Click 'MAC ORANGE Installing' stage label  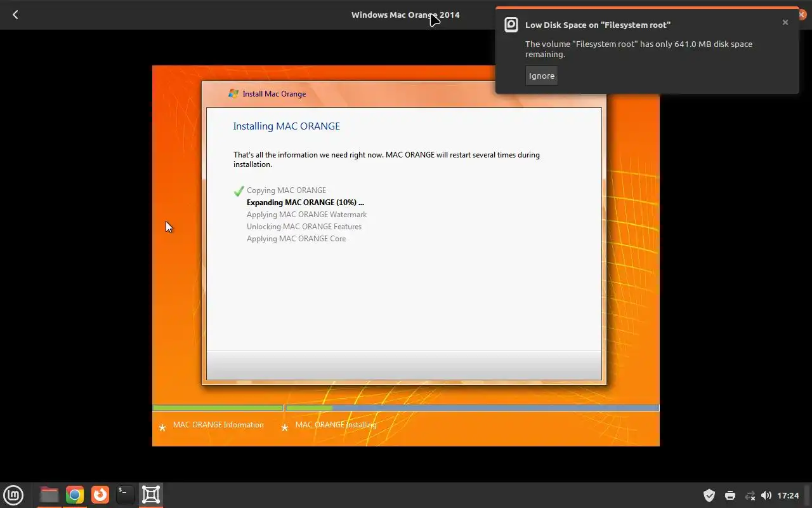[x=336, y=425]
